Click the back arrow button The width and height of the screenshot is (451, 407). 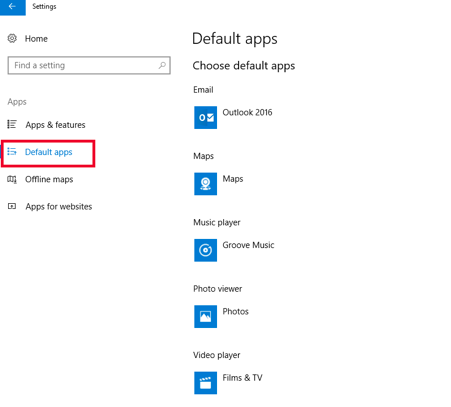point(13,7)
